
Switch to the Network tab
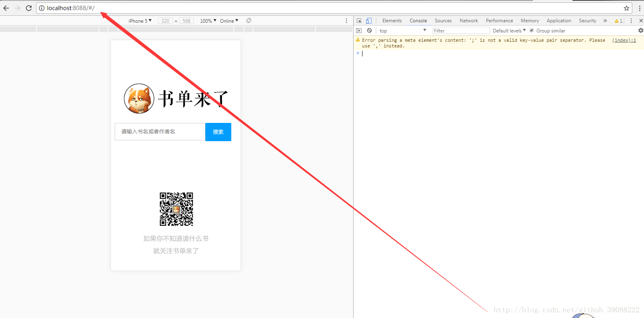[469, 21]
